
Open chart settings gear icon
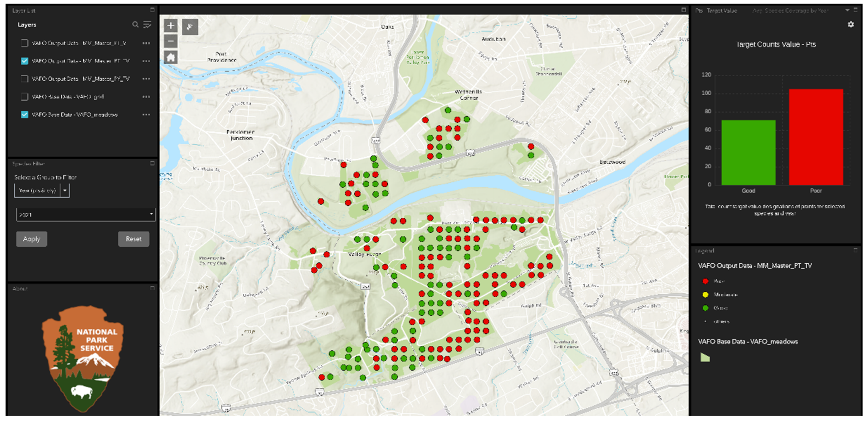[x=850, y=24]
